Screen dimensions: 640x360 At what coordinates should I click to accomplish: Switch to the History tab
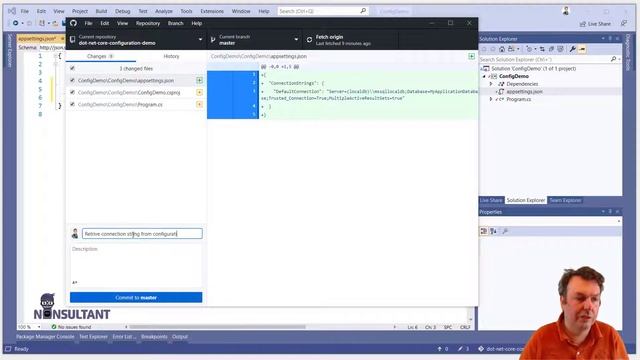(x=171, y=56)
